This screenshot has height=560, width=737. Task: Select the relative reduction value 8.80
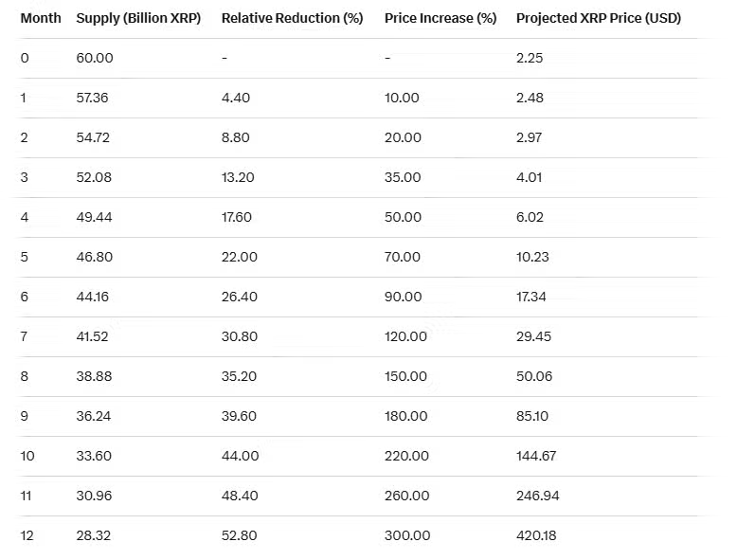pos(236,137)
